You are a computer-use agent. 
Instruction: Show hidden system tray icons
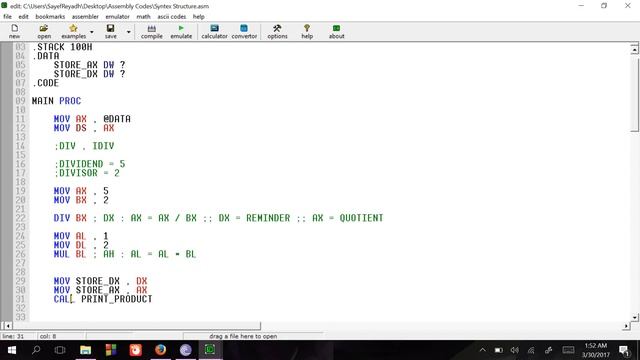pyautogui.click(x=482, y=350)
